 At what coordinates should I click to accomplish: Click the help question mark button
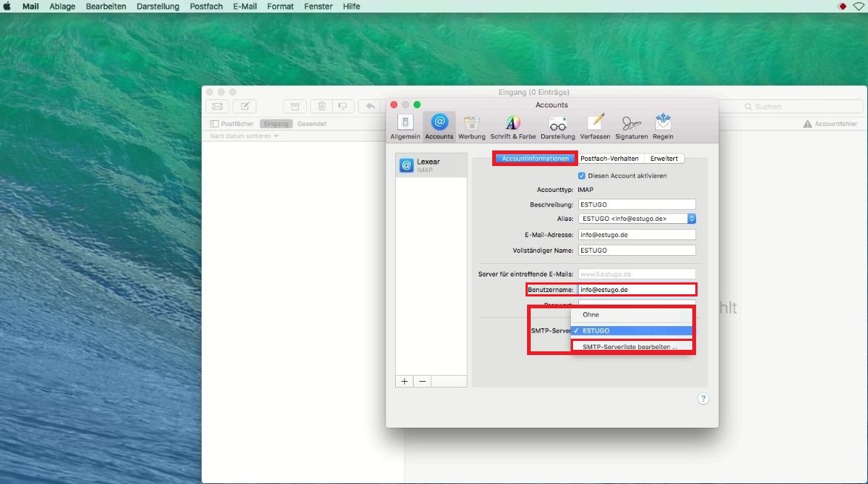click(703, 399)
